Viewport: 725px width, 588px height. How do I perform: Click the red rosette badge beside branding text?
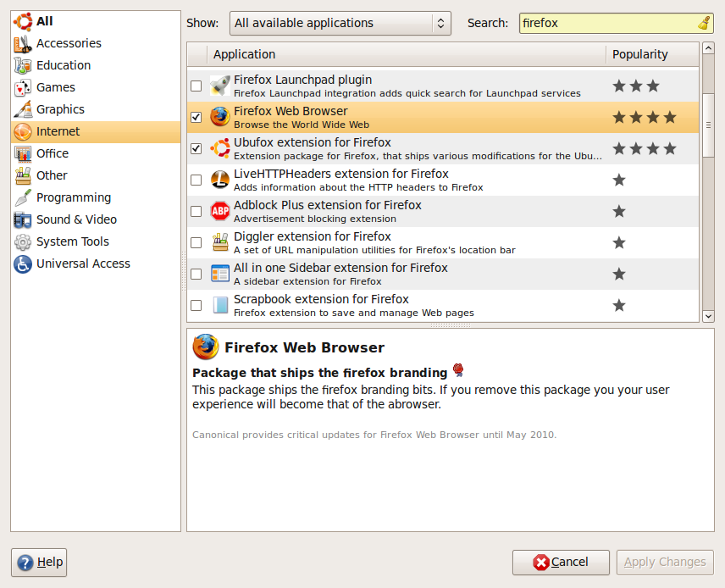tap(458, 369)
